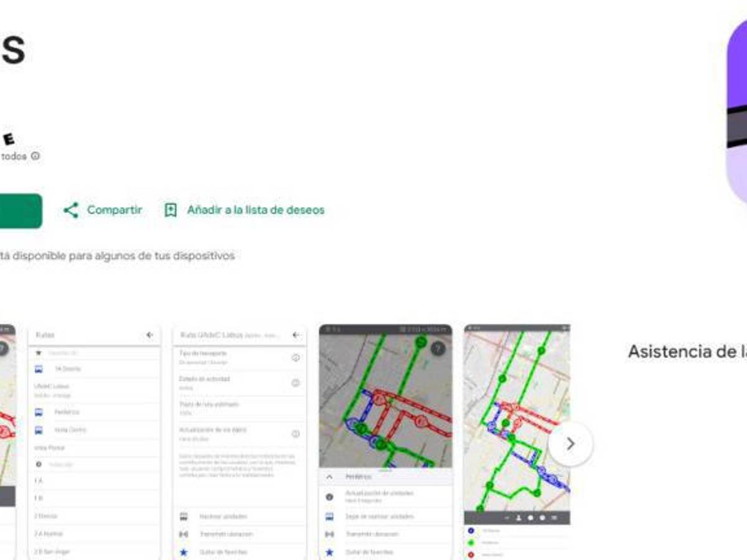This screenshot has height=560, width=747.
Task: Click the back arrow in the Rutas screen
Action: click(x=149, y=334)
